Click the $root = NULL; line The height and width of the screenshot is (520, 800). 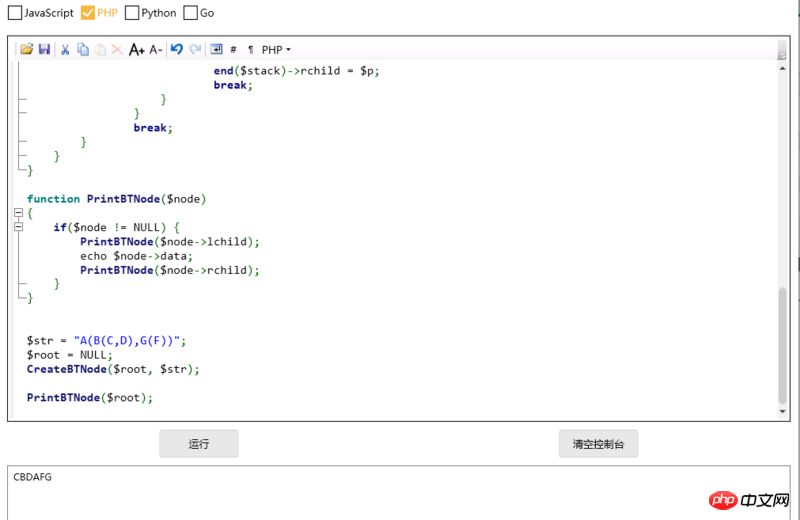pyautogui.click(x=69, y=355)
